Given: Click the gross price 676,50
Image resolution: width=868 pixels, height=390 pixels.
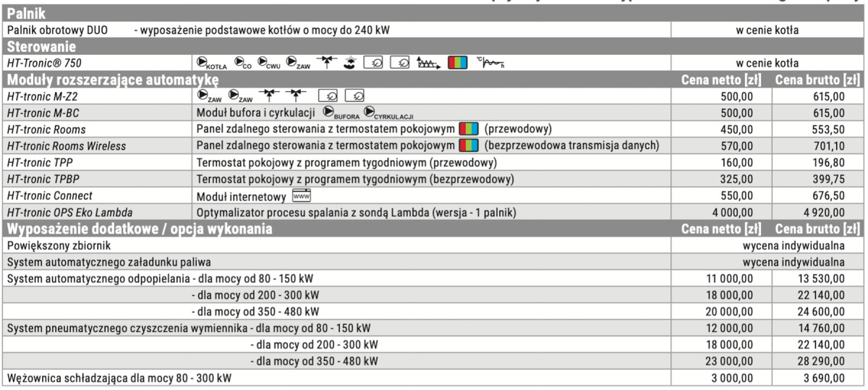Looking at the screenshot, I should (x=827, y=196).
